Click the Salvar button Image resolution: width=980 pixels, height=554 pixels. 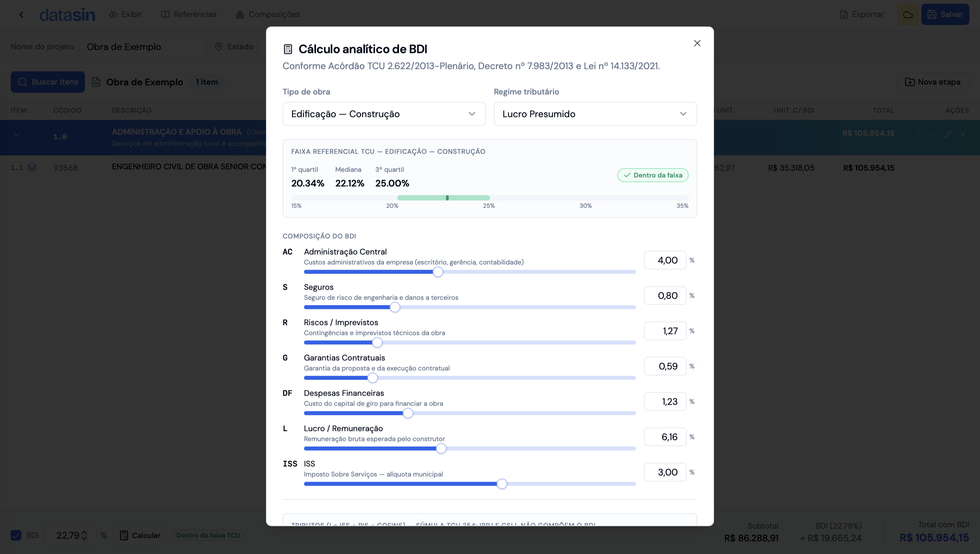pos(945,14)
